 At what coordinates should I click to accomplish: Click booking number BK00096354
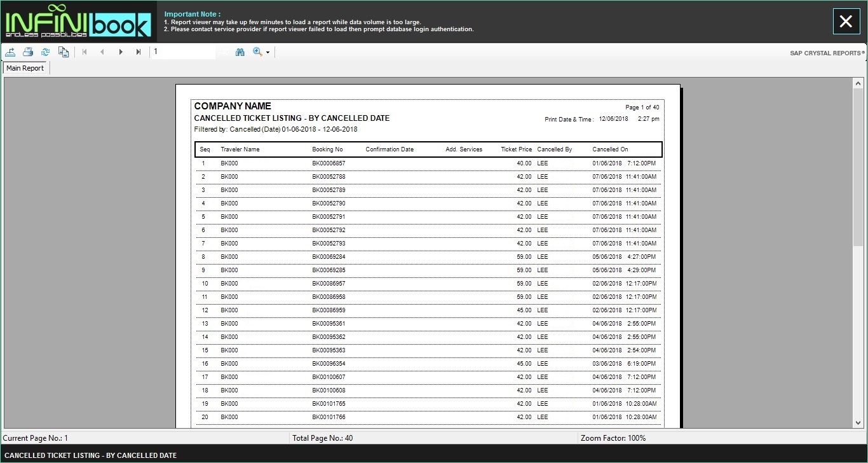[329, 364]
